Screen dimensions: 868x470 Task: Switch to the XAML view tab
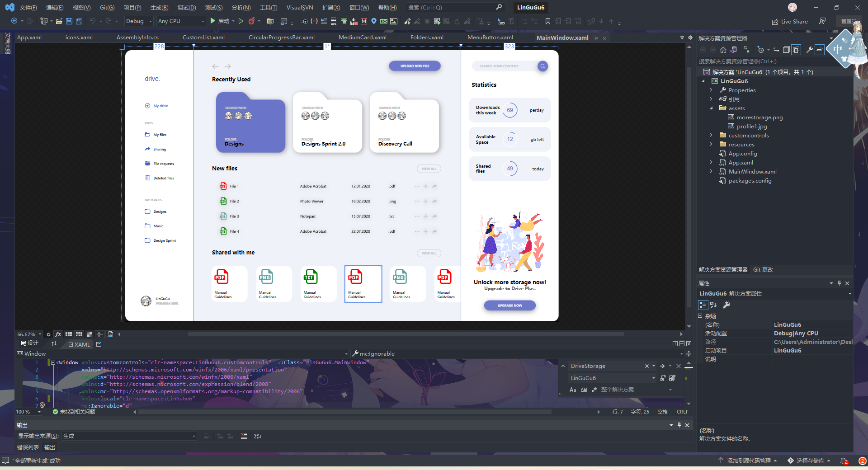80,344
